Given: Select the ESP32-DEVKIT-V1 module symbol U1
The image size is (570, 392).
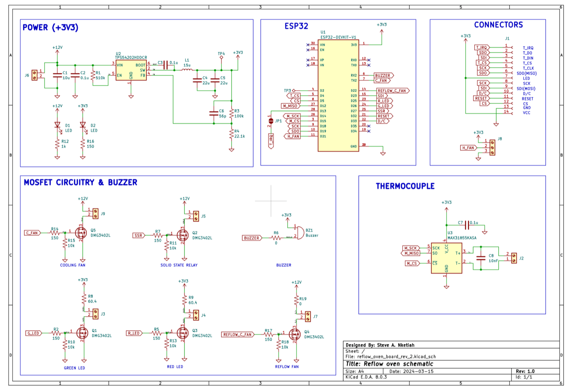Looking at the screenshot, I should [338, 96].
